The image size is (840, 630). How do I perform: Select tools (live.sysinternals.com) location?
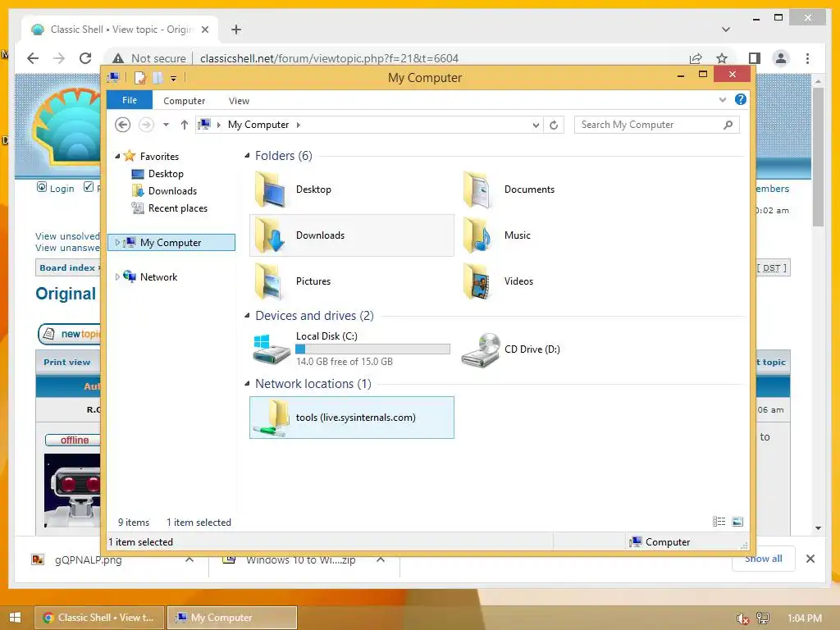click(x=351, y=418)
